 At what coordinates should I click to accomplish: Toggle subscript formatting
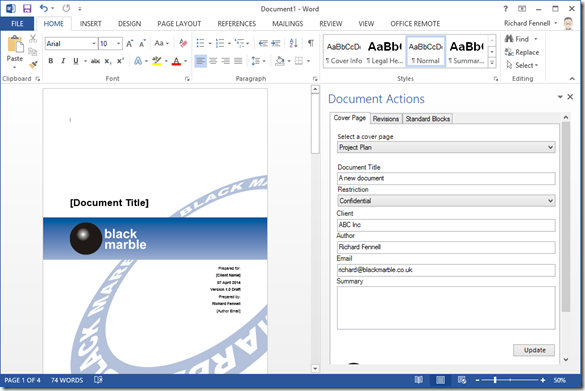pyautogui.click(x=107, y=61)
